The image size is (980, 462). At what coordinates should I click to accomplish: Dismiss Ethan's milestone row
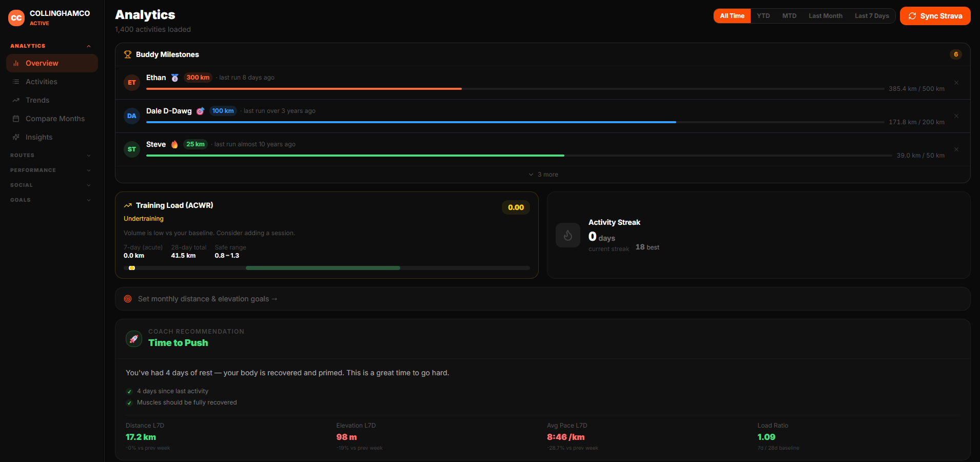[x=956, y=83]
